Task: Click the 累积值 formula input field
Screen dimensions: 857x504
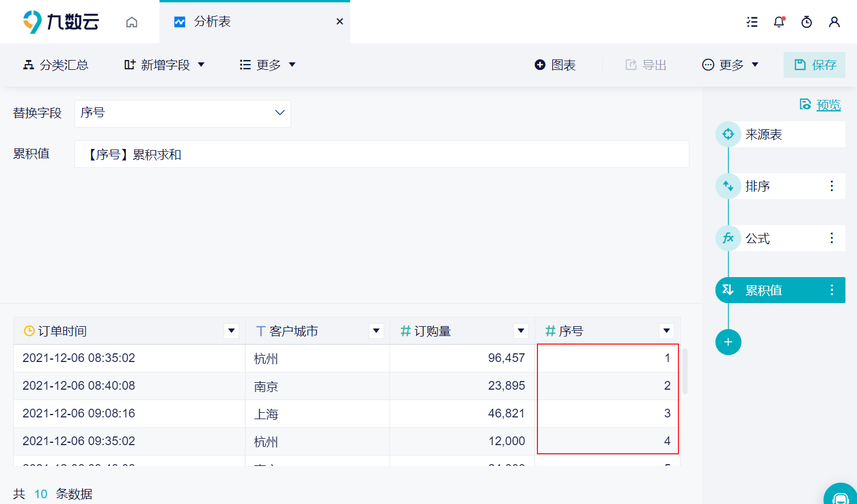Action: pyautogui.click(x=381, y=154)
